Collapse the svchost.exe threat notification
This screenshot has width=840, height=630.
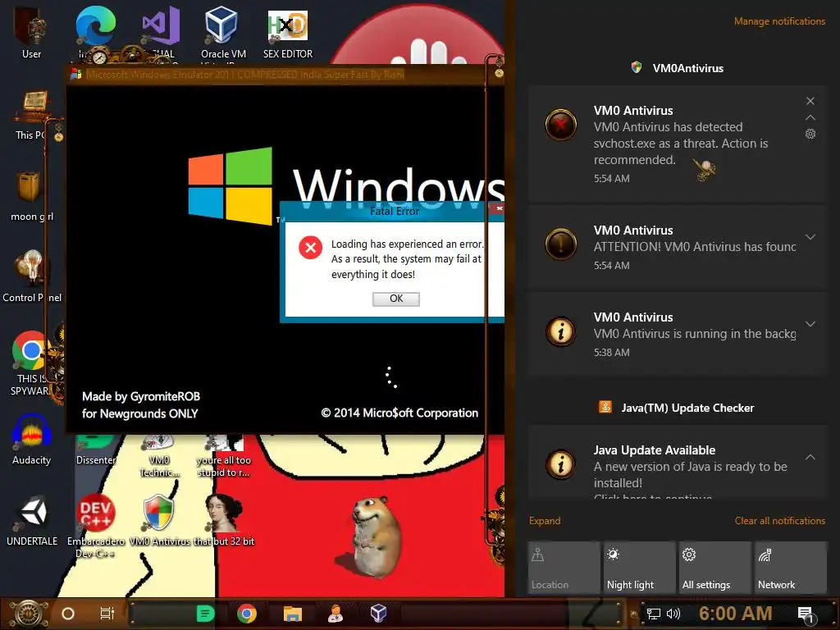click(x=810, y=117)
